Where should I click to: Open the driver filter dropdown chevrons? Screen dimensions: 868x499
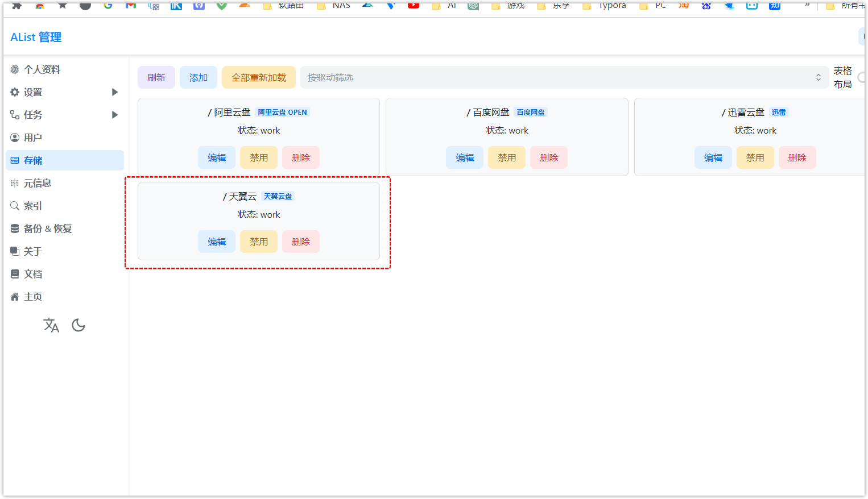[819, 77]
